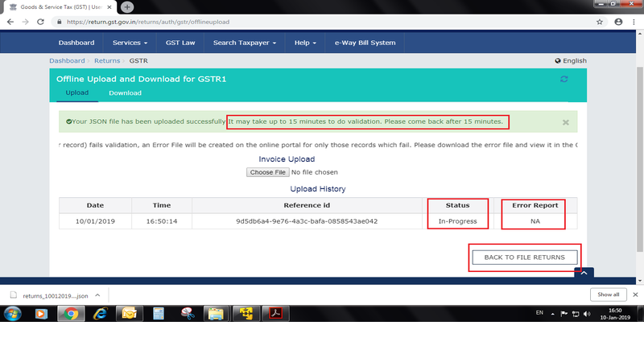644x346 pixels.
Task: Open the yellow network app in taskbar
Action: 246,314
